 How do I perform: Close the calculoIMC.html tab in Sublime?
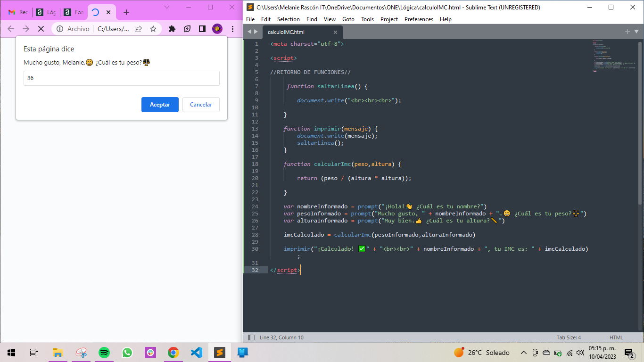point(336,32)
